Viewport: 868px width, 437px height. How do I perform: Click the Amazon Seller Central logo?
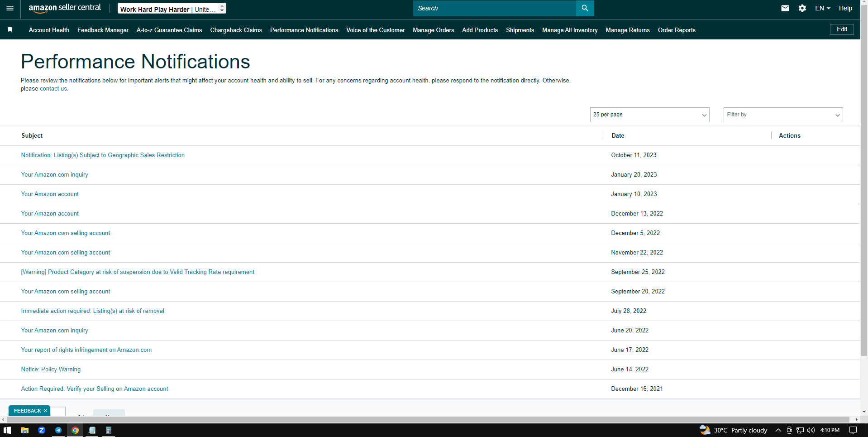point(65,8)
